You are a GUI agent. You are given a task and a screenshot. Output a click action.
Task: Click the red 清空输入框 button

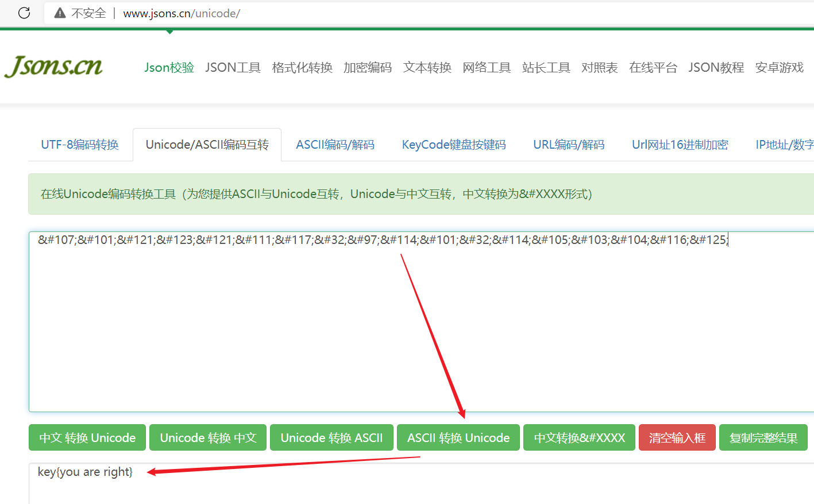click(677, 437)
